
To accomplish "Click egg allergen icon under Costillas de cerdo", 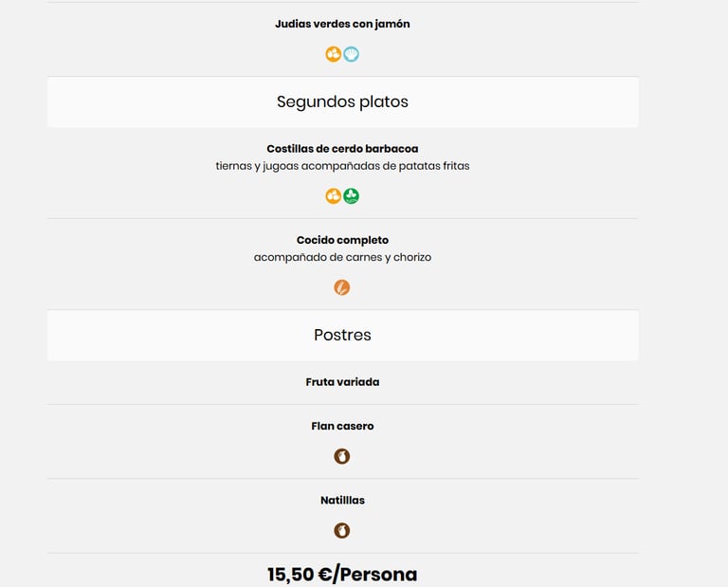I will coord(334,196).
